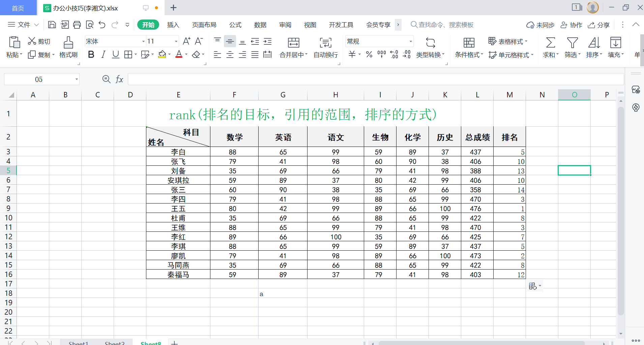Open the Name Box dropdown arrow
644x345 pixels.
click(x=77, y=80)
